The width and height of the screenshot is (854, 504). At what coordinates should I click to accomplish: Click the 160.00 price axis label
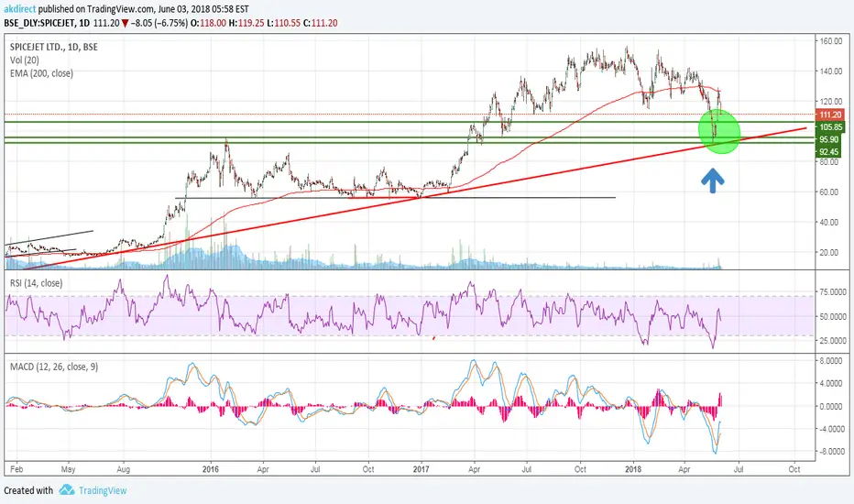(831, 41)
